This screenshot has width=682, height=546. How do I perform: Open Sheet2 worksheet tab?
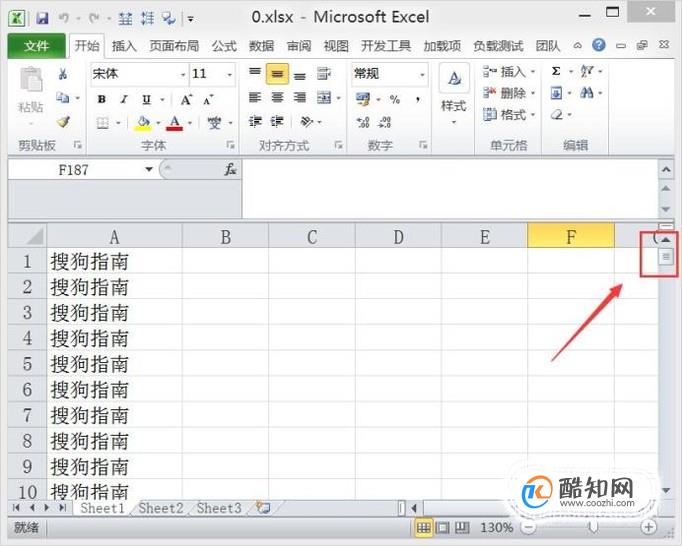(x=160, y=508)
